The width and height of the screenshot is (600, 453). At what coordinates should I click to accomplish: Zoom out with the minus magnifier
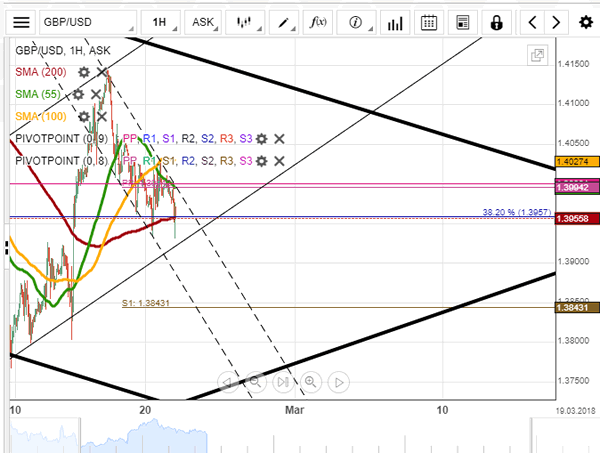255,382
